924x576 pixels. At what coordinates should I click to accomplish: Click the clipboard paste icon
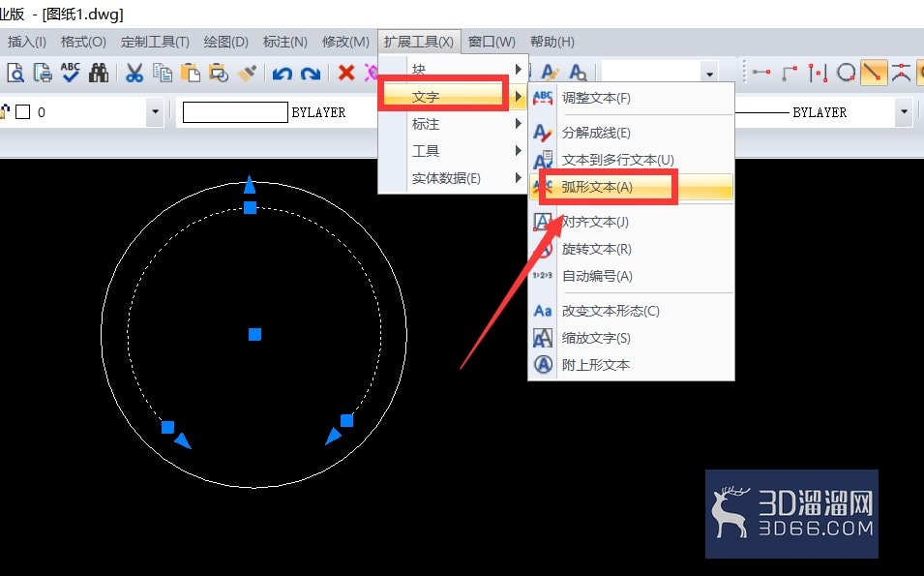point(190,73)
